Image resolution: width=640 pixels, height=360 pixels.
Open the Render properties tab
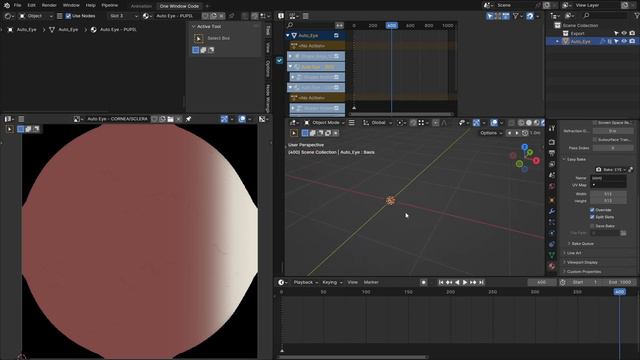coord(552,142)
